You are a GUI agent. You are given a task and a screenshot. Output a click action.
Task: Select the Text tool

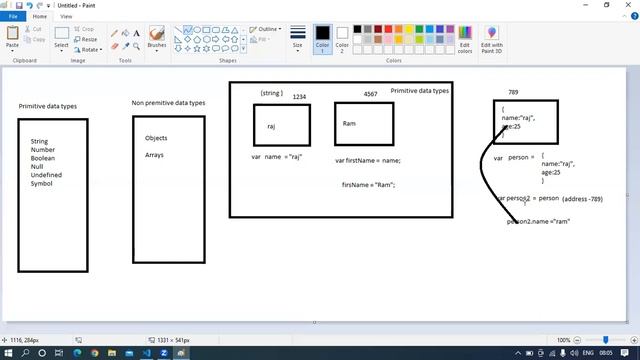click(x=137, y=33)
